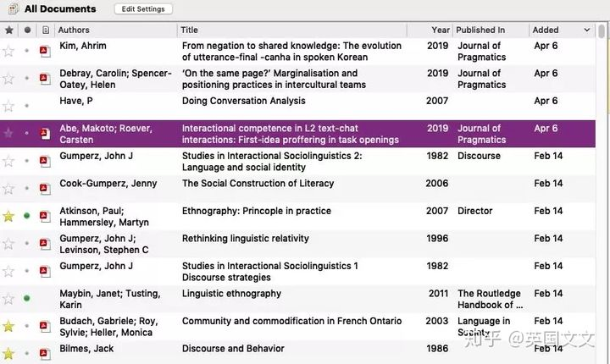The image size is (610, 364).
Task: Click year 1996 cell
Action: click(x=437, y=239)
